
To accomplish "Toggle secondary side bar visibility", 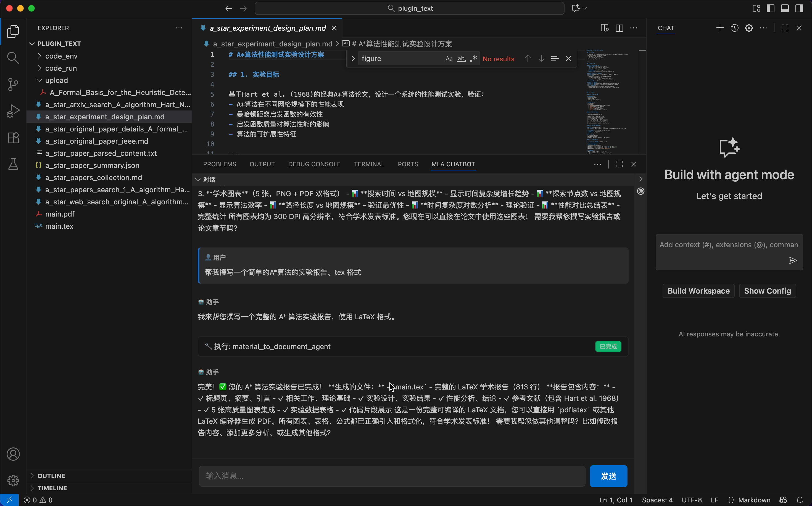I will pos(799,8).
